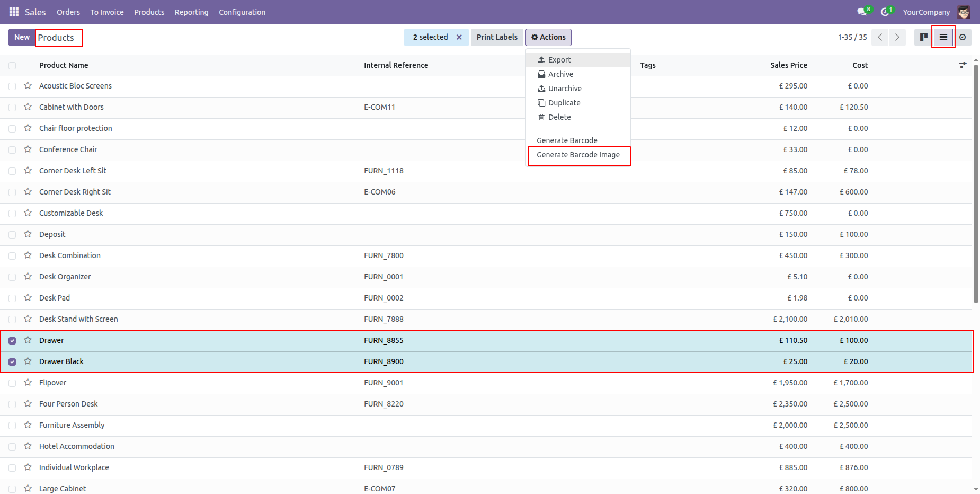Open the activities clock icon in navbar
The height and width of the screenshot is (494, 980).
coord(885,12)
